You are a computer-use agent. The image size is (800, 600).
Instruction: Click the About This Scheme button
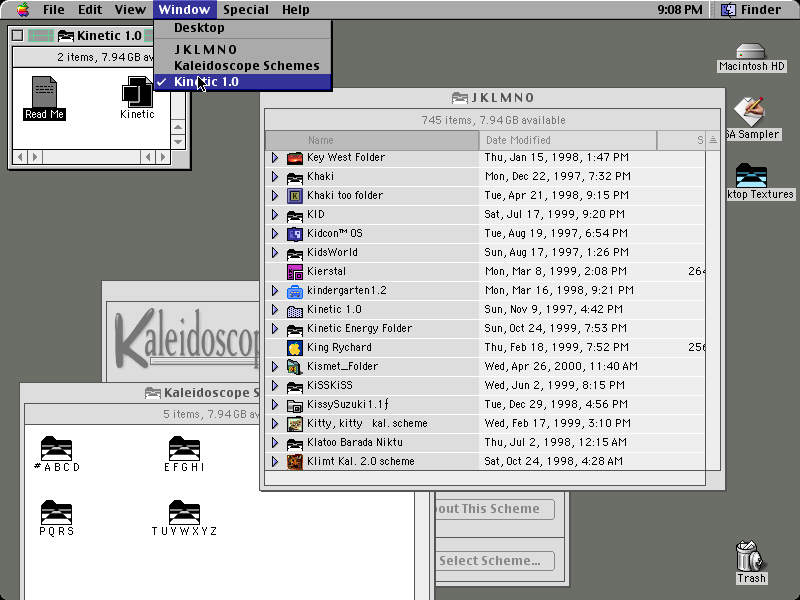click(494, 509)
